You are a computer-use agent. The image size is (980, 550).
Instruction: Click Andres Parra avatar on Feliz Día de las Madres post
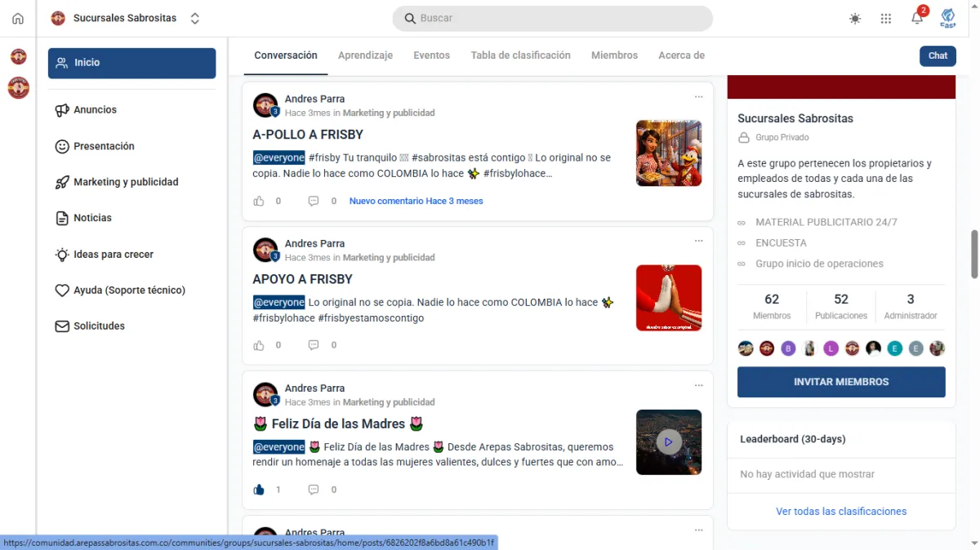tap(265, 394)
